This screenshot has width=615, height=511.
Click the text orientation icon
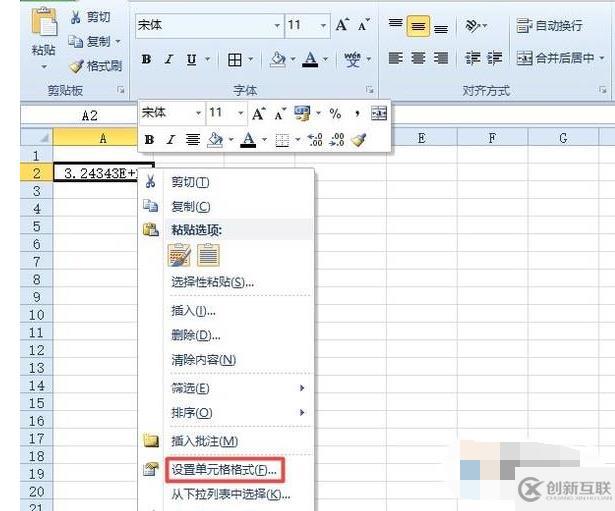pyautogui.click(x=474, y=26)
